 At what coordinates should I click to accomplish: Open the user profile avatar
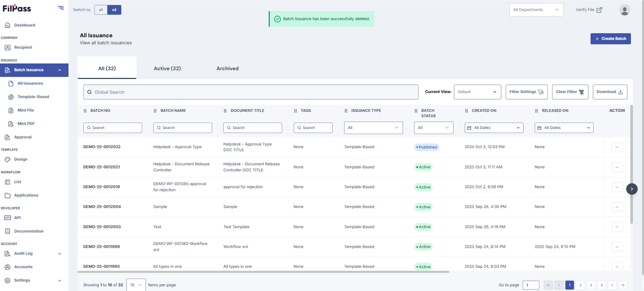click(624, 10)
